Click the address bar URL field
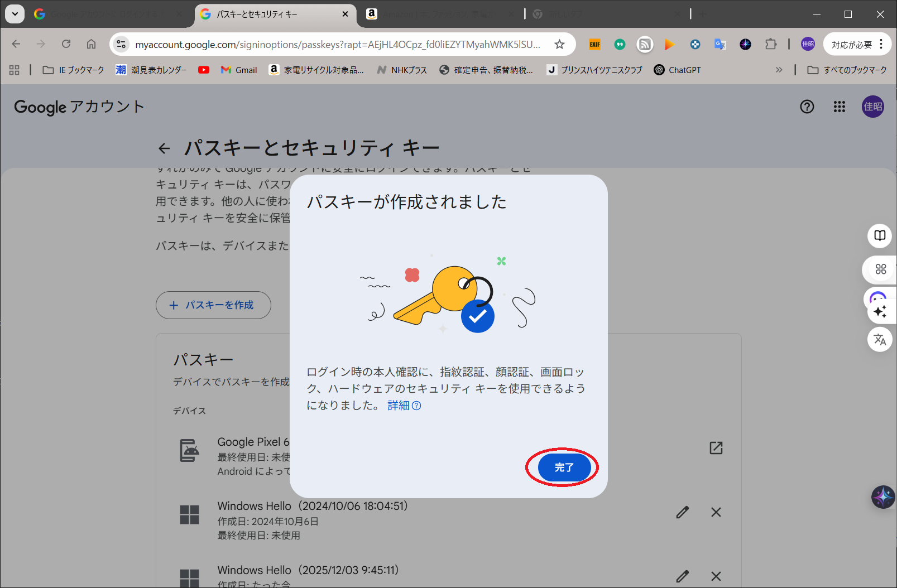 [x=337, y=44]
